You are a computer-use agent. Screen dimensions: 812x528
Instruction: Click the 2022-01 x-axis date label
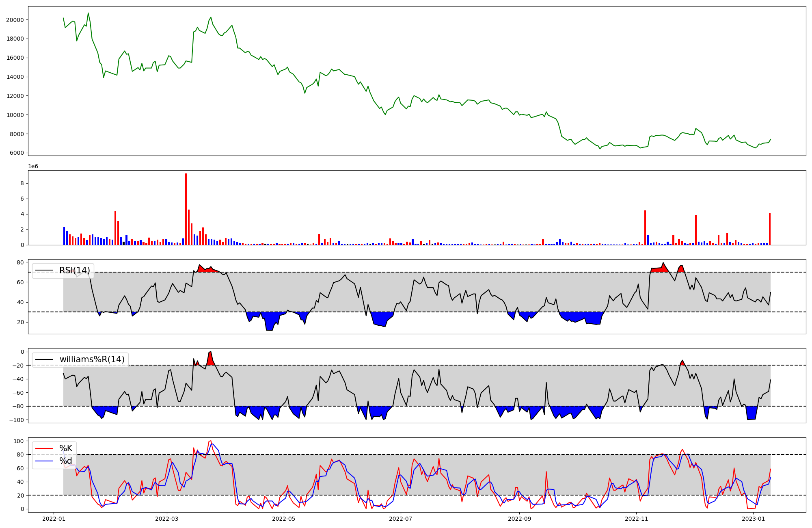tap(54, 519)
